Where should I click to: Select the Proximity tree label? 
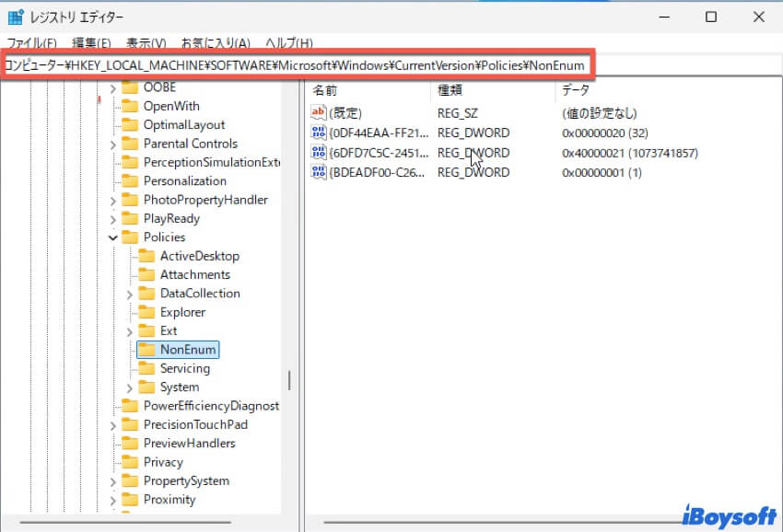[x=169, y=500]
